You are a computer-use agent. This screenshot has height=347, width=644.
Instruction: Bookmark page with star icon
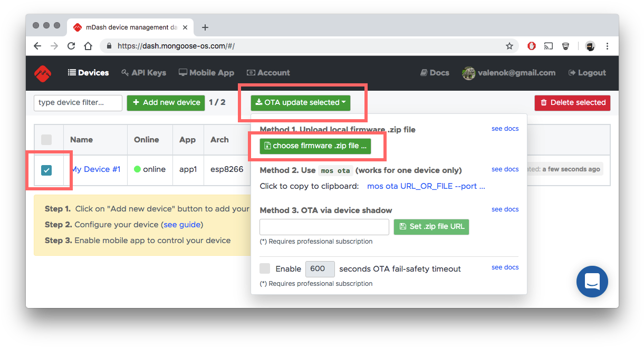[x=509, y=46]
